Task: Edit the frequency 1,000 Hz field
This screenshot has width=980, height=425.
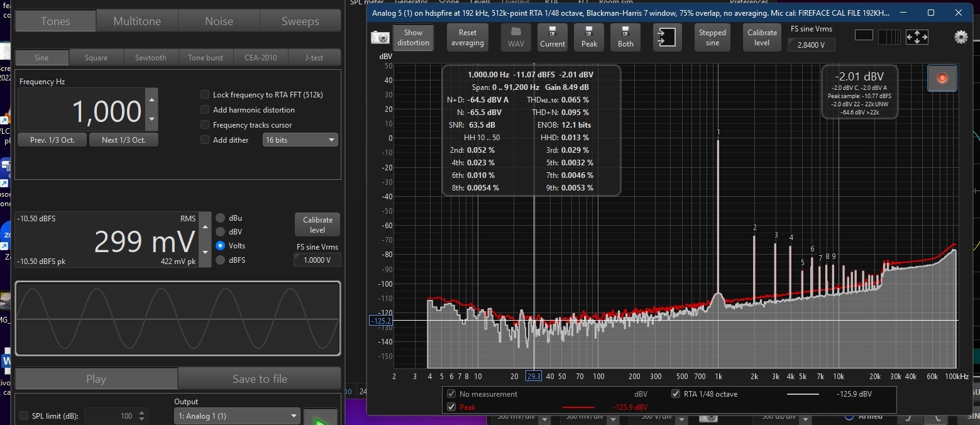Action: (x=82, y=109)
